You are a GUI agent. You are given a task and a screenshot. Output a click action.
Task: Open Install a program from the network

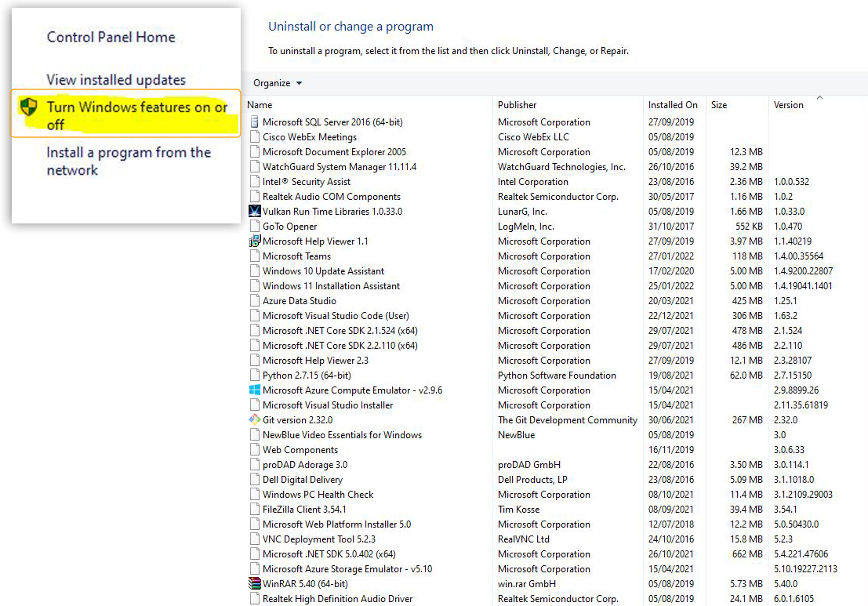[x=129, y=161]
